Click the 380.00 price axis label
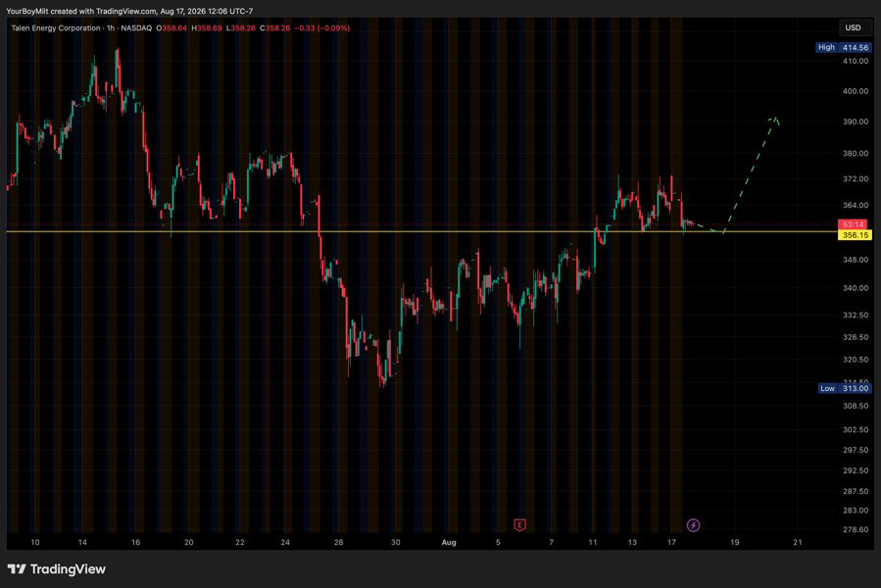 point(856,153)
